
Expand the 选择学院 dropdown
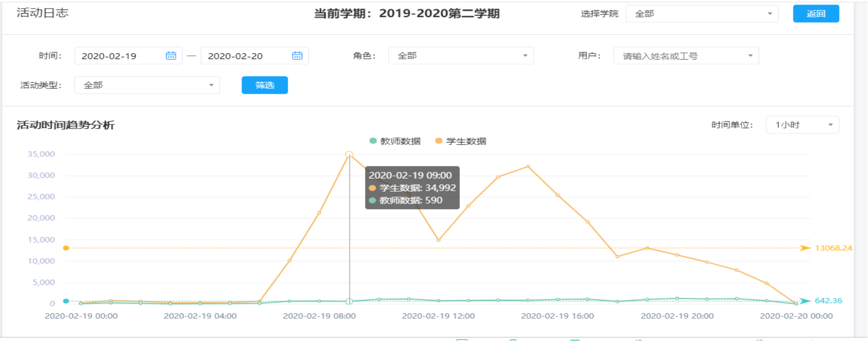pyautogui.click(x=701, y=14)
